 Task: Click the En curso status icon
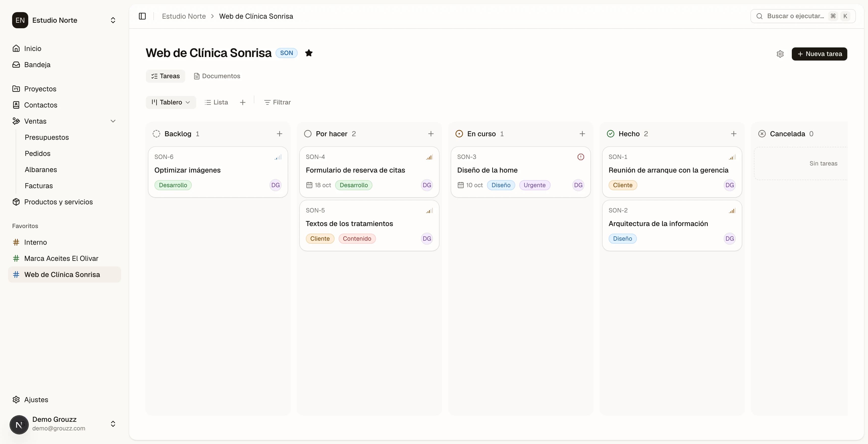coord(459,134)
